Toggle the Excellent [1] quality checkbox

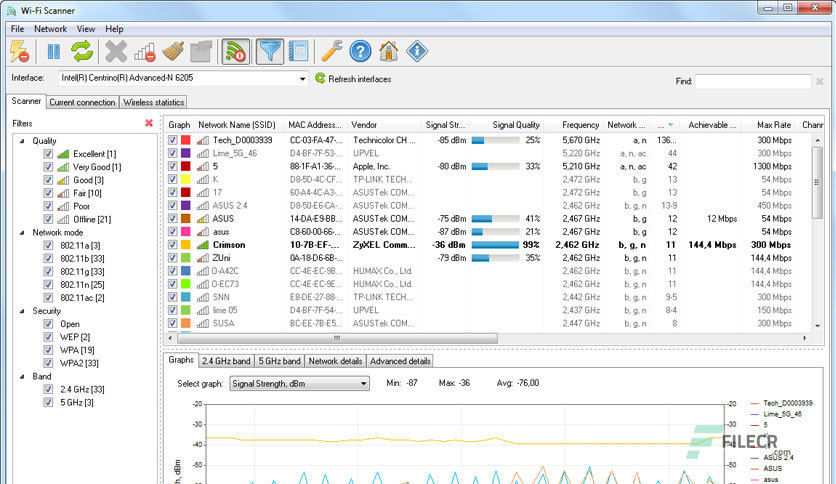click(x=48, y=154)
